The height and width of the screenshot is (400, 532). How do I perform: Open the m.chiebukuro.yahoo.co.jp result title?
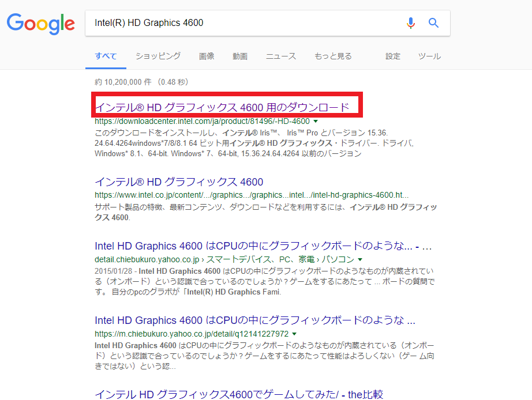[x=255, y=320]
